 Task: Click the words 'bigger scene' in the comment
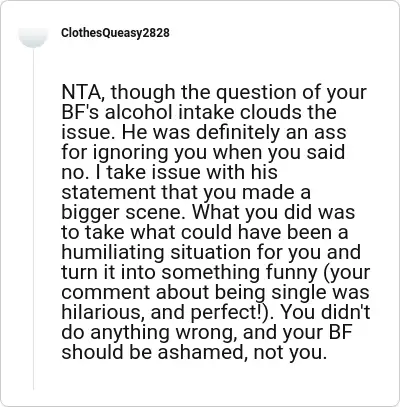tap(122, 212)
